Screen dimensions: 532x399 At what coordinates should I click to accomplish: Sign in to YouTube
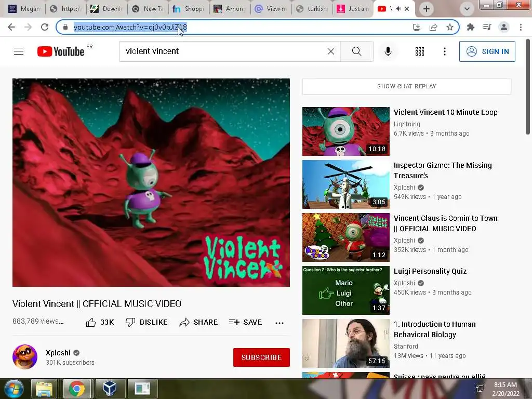[487, 51]
